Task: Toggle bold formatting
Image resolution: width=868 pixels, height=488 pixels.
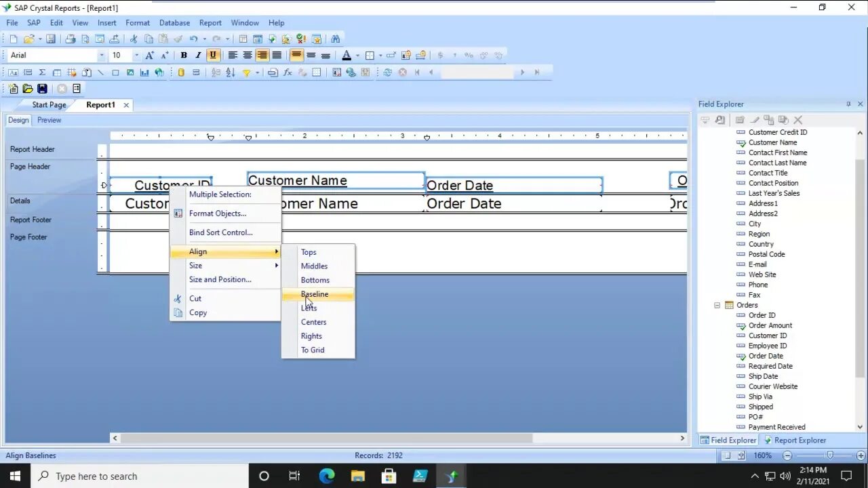Action: point(183,55)
